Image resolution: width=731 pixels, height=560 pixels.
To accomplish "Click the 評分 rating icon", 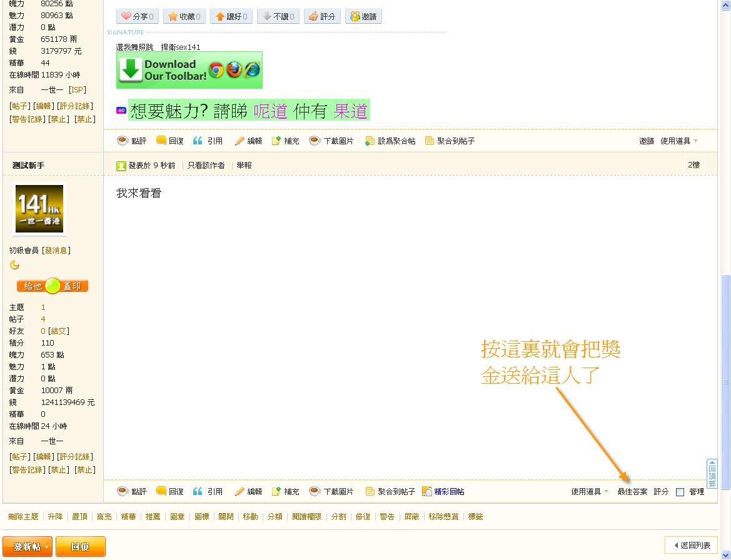I will tap(315, 16).
